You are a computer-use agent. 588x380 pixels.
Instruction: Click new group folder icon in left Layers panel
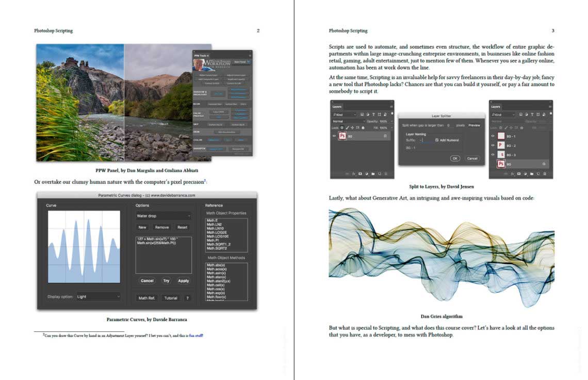point(372,173)
